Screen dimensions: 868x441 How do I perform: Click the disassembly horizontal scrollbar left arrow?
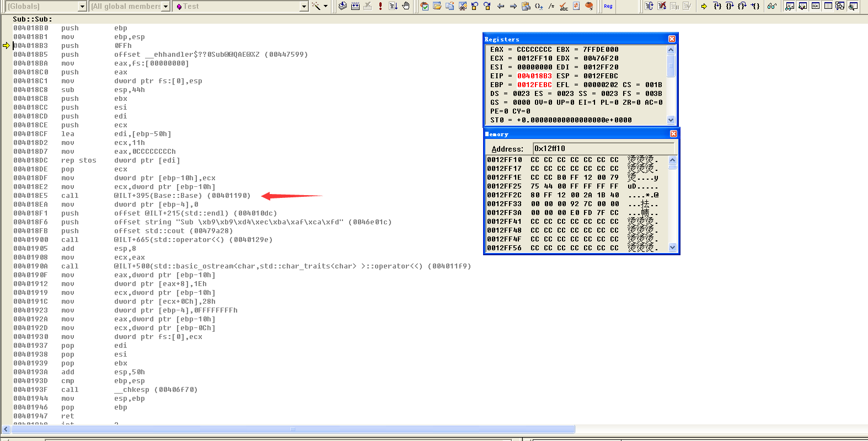tap(6, 429)
